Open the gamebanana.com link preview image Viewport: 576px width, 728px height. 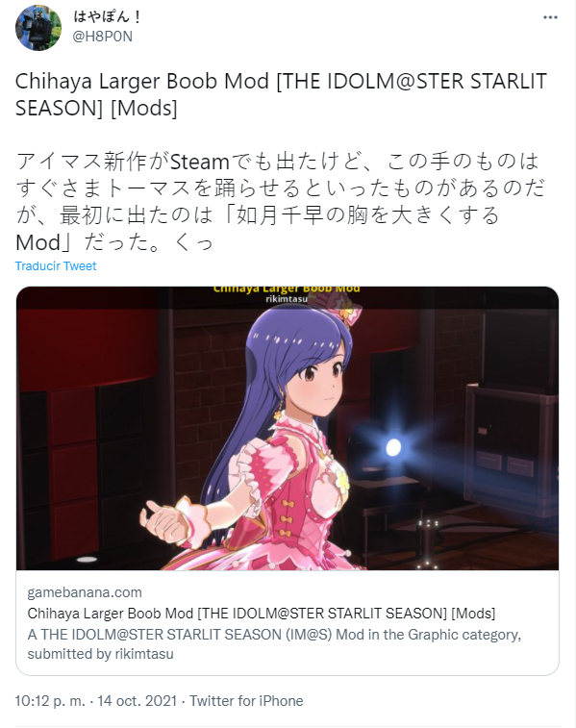[288, 428]
